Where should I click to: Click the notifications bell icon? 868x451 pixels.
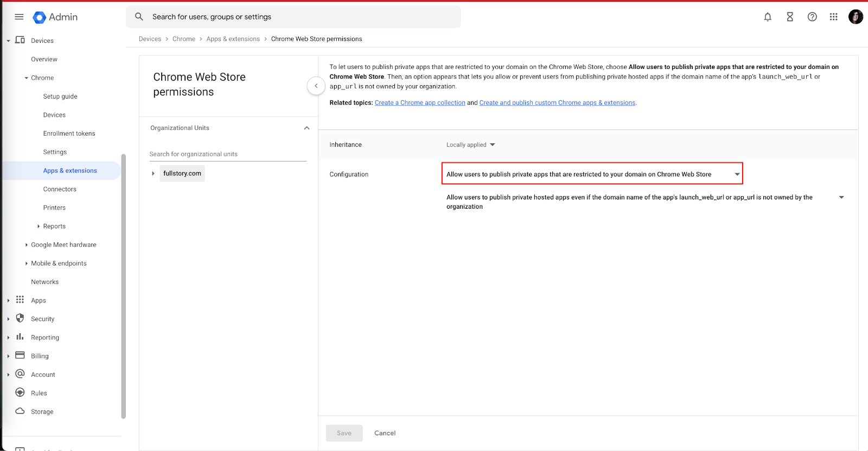pos(768,17)
